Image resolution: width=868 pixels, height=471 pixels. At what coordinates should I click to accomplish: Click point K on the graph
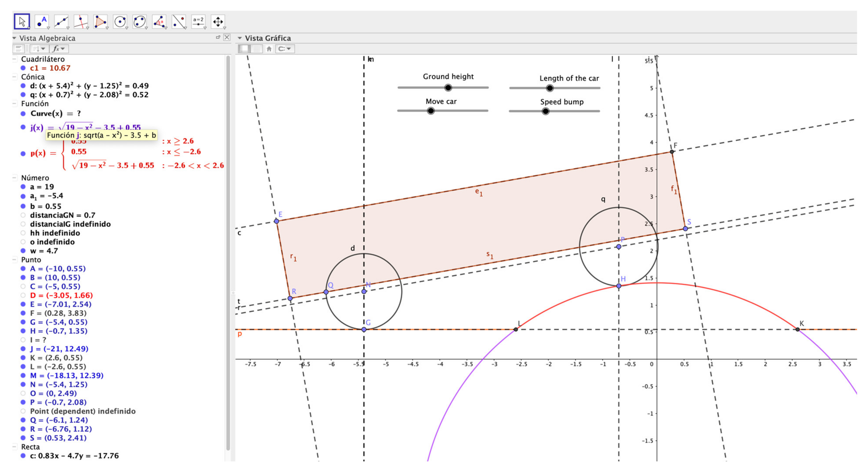coord(798,329)
